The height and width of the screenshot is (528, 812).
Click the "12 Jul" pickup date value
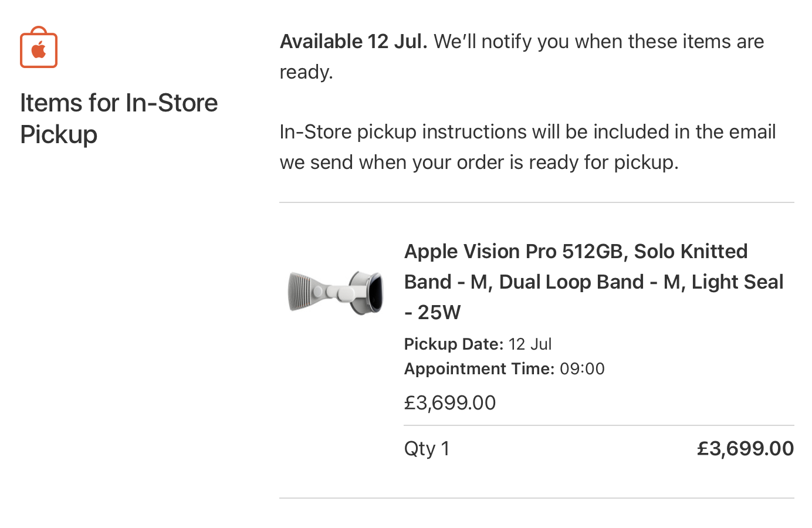[x=530, y=344]
